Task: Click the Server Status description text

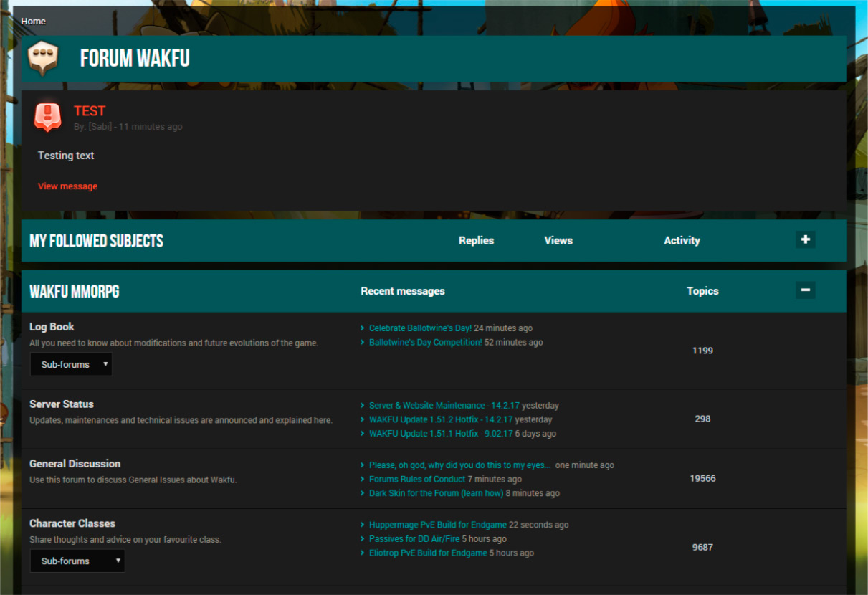Action: (181, 420)
